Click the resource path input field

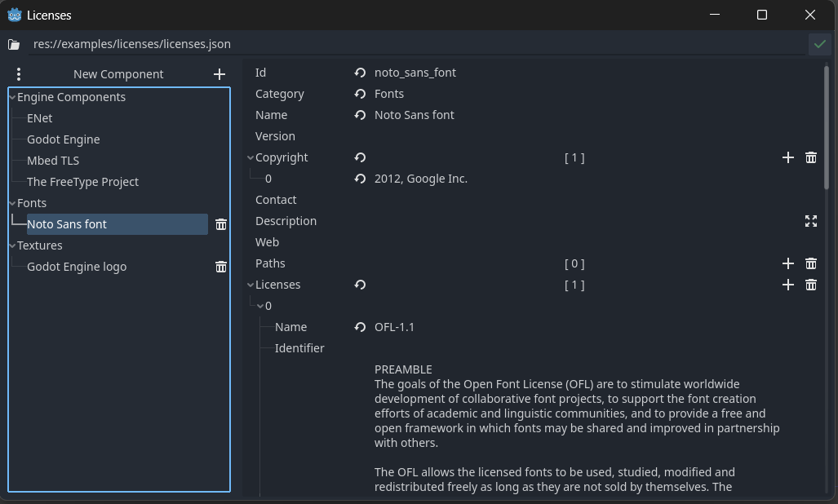[x=326, y=44]
